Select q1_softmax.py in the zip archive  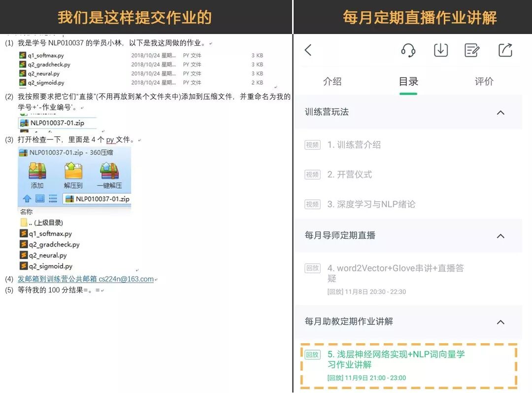46,234
